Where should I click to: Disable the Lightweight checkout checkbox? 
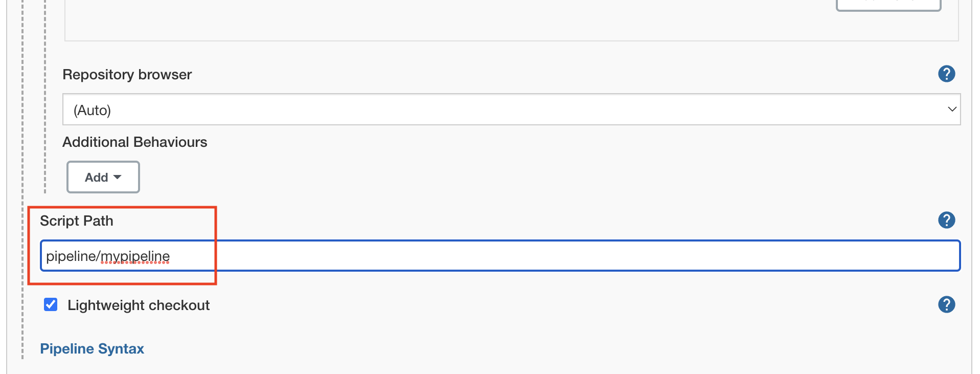pyautogui.click(x=51, y=305)
